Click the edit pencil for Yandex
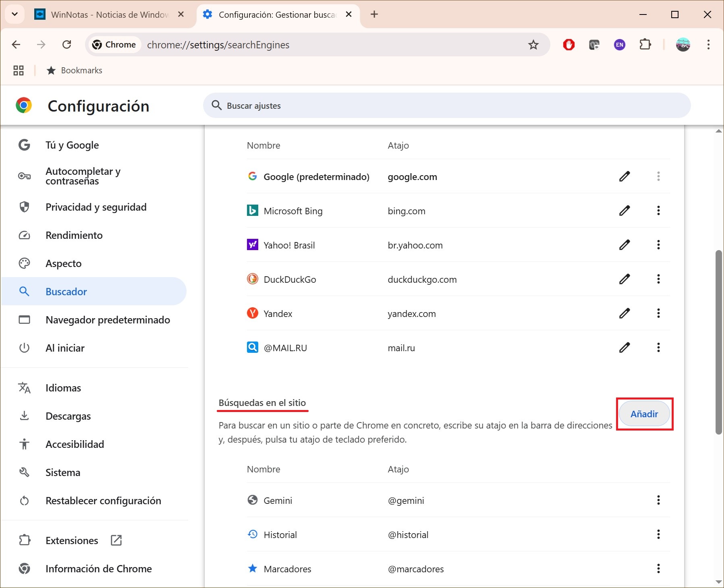The image size is (724, 588). 624,313
